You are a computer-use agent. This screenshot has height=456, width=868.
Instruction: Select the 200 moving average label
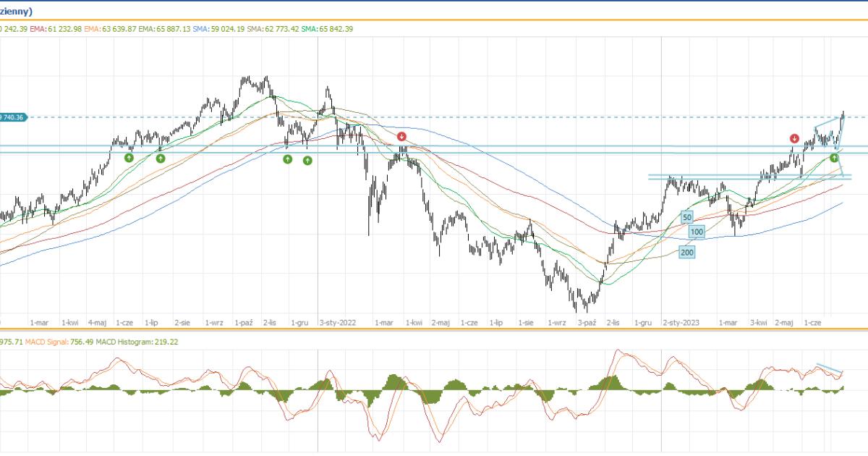pos(687,251)
